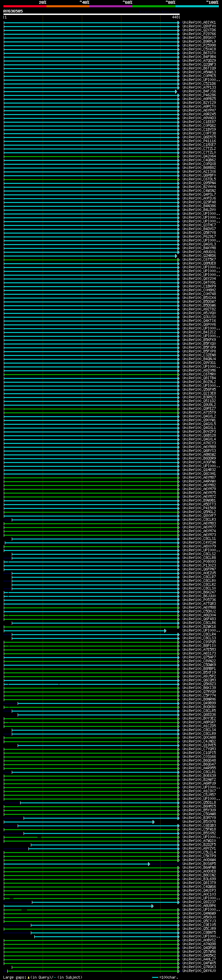Click the UniRef100_A9PBZ5 hit label

[199, 99]
